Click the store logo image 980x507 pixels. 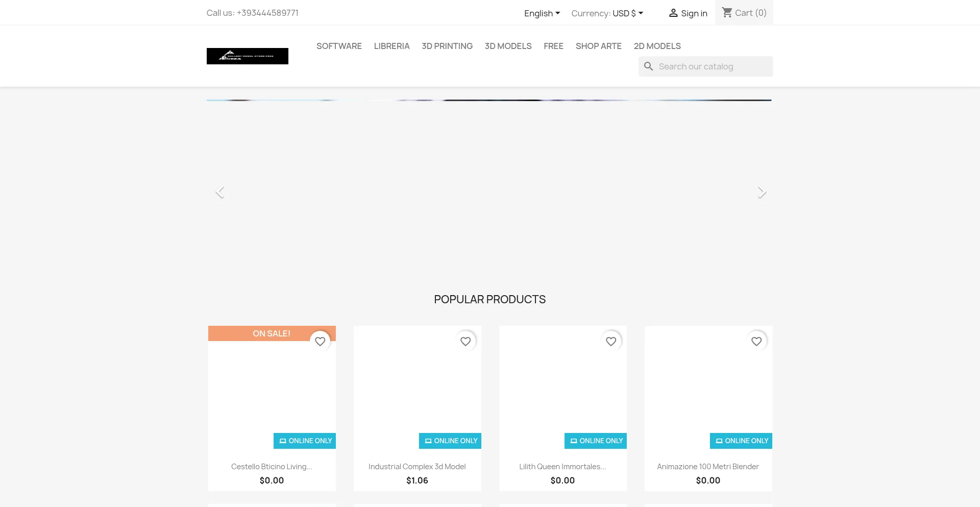[x=248, y=56]
